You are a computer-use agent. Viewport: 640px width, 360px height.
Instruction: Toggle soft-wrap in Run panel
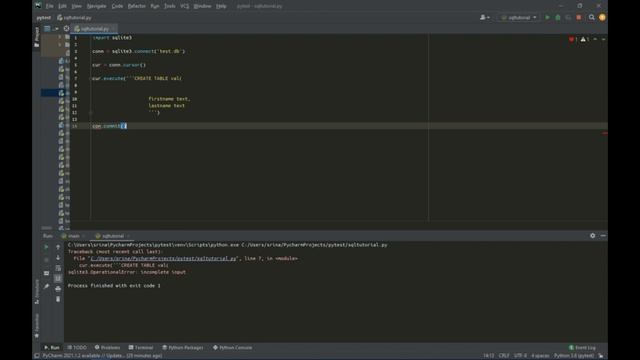coord(58,268)
